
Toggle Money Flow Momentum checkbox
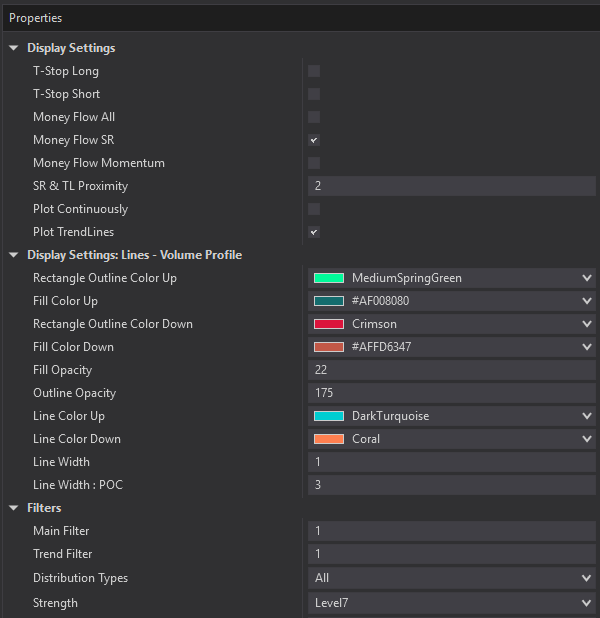point(314,163)
